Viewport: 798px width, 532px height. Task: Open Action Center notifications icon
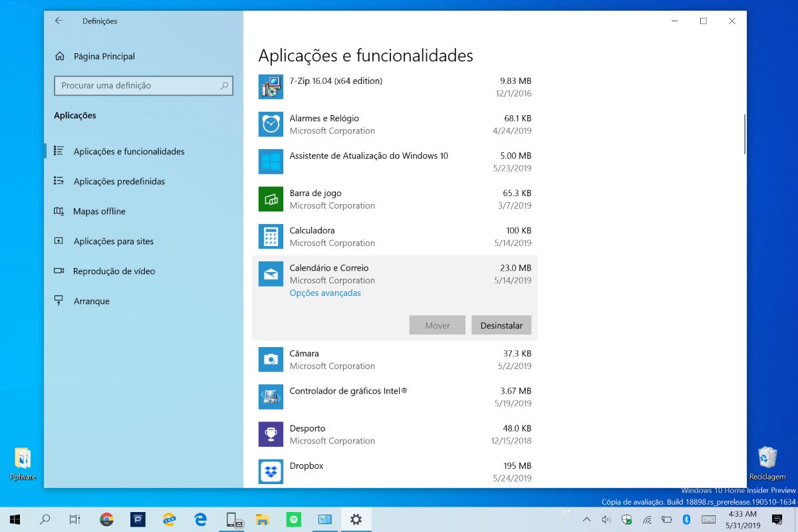[777, 519]
